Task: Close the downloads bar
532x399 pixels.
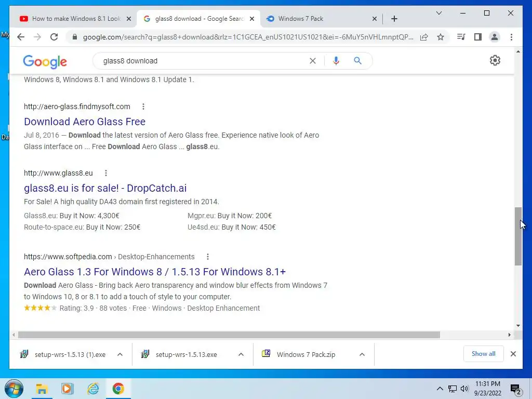Action: pyautogui.click(x=513, y=354)
